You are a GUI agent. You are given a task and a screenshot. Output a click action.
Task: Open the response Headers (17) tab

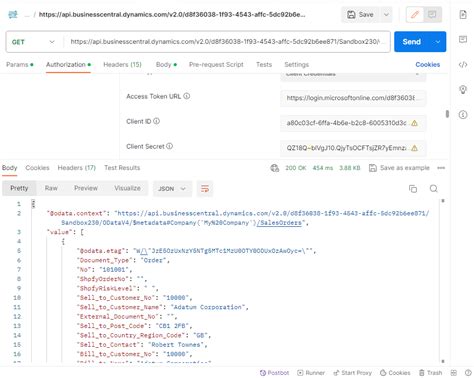[x=77, y=168]
